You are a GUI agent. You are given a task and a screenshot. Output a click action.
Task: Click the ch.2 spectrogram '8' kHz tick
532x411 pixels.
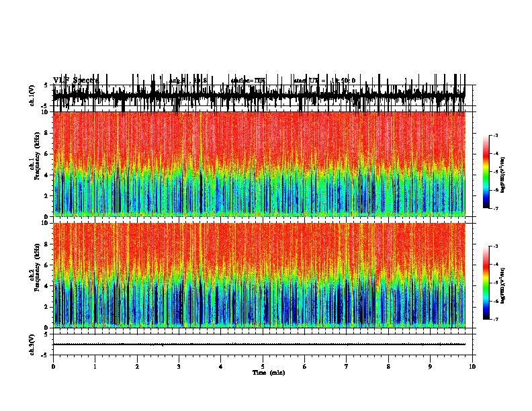pos(46,244)
